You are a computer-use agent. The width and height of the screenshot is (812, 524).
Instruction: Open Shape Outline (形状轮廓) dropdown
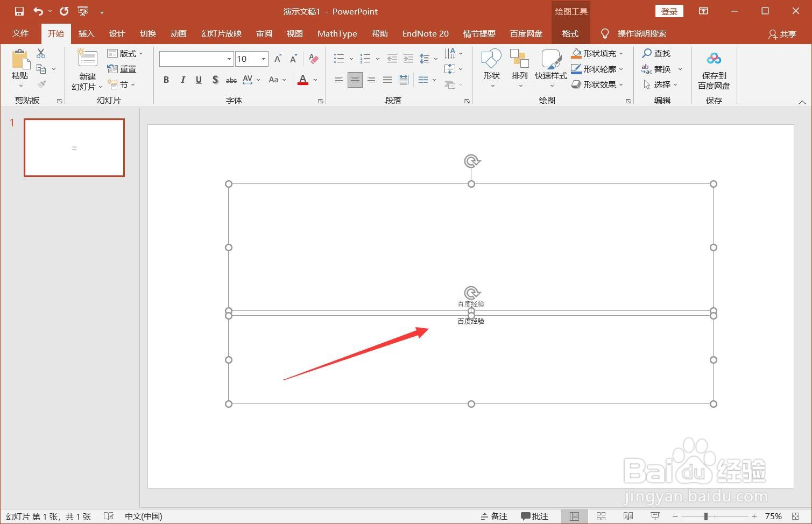pos(597,69)
